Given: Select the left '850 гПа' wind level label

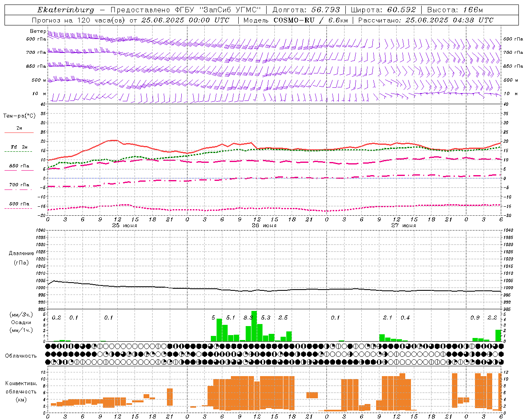Looking at the screenshot, I should click(x=36, y=66).
